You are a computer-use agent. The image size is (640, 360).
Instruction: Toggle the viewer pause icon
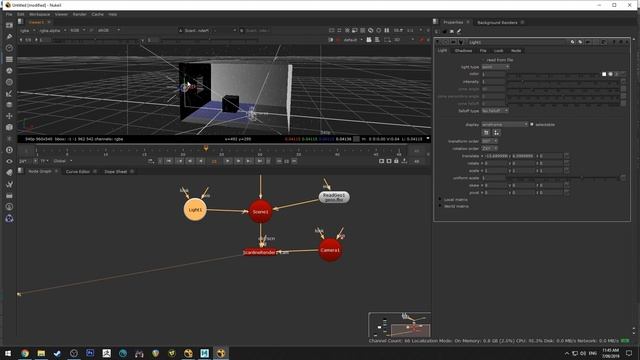[x=387, y=30]
